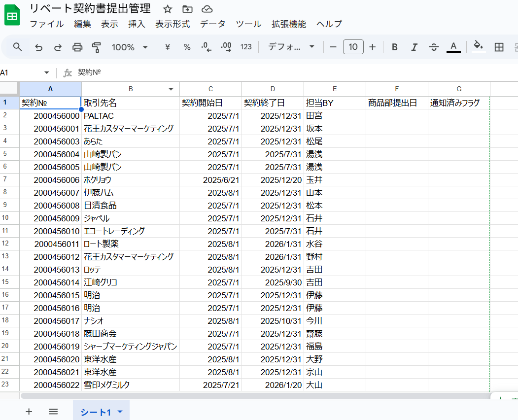
Task: Open the ツール menu
Action: pyautogui.click(x=248, y=24)
